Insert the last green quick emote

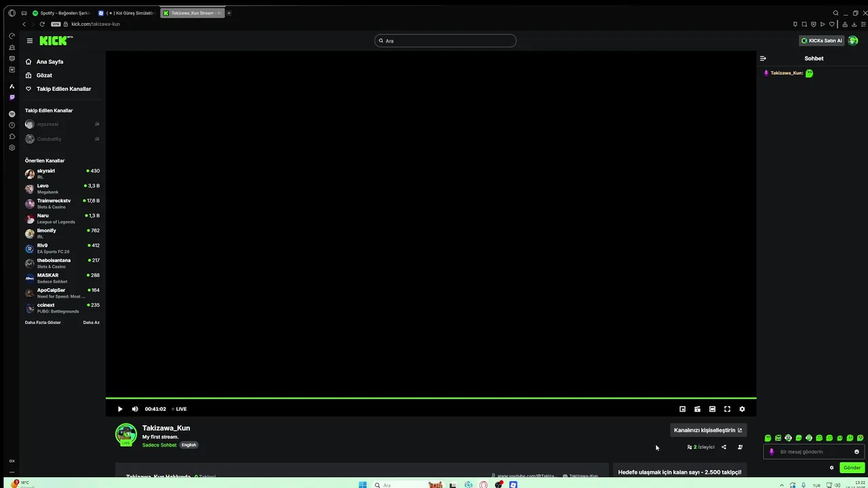pos(861,438)
